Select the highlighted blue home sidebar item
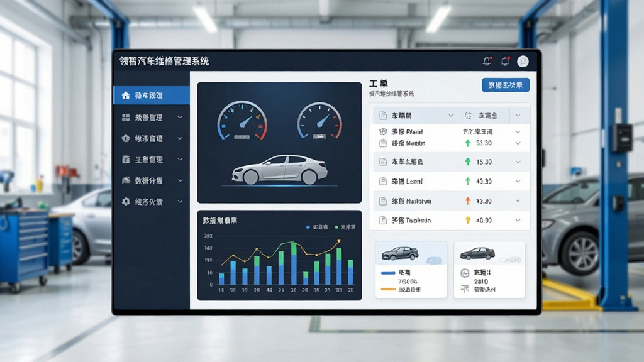 point(152,96)
